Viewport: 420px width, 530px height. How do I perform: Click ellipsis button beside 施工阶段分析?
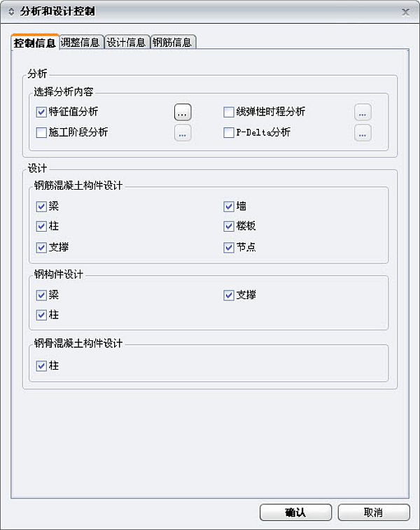pyautogui.click(x=182, y=132)
